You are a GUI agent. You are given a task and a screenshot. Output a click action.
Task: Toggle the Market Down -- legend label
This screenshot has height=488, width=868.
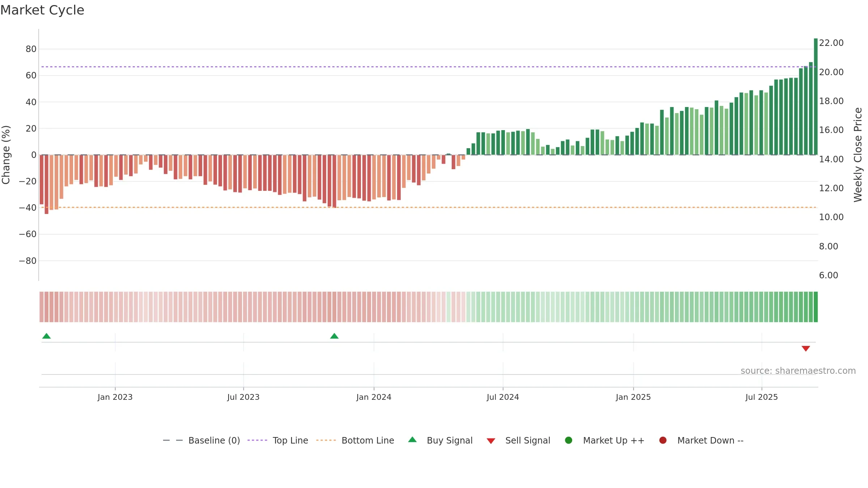click(710, 440)
